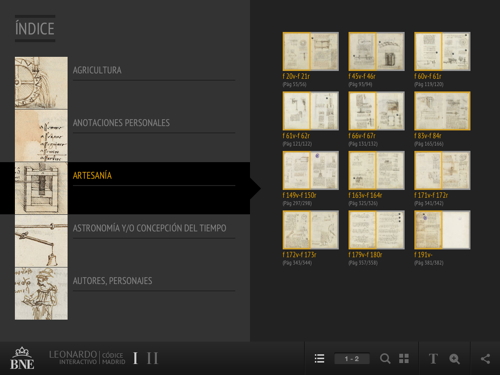Open page spread f 60v-f 61r thumbnail
Image resolution: width=500 pixels, height=375 pixels.
pyautogui.click(x=442, y=51)
